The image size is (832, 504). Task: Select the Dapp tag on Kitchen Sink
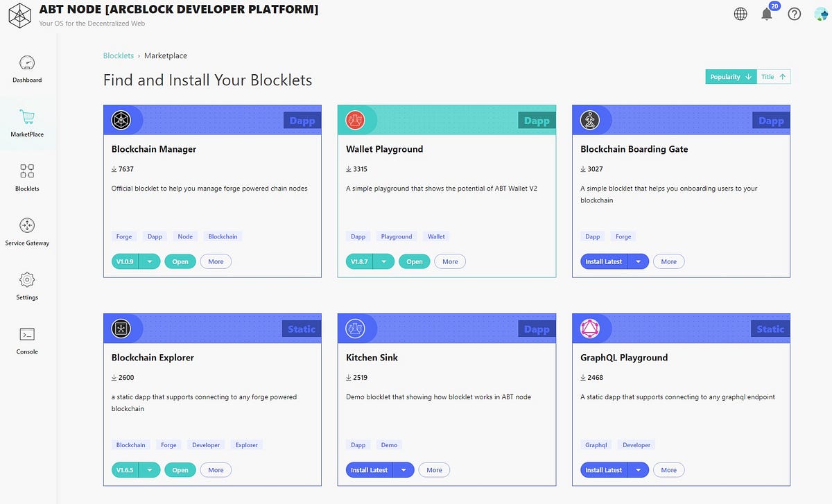358,444
